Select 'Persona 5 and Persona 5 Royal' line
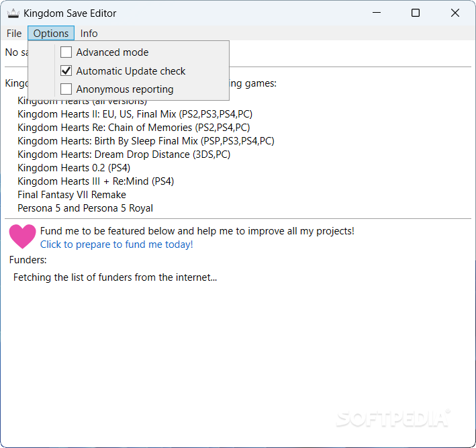The height and width of the screenshot is (448, 476). (85, 208)
